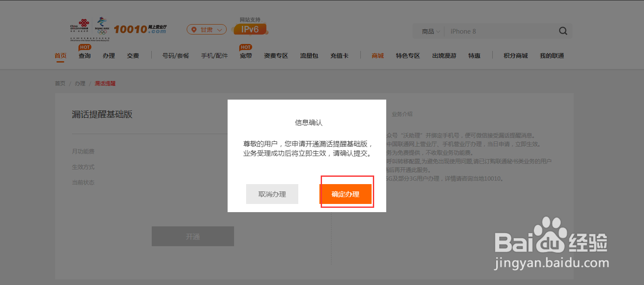
Task: Click the magnifier search icon
Action: tap(563, 31)
